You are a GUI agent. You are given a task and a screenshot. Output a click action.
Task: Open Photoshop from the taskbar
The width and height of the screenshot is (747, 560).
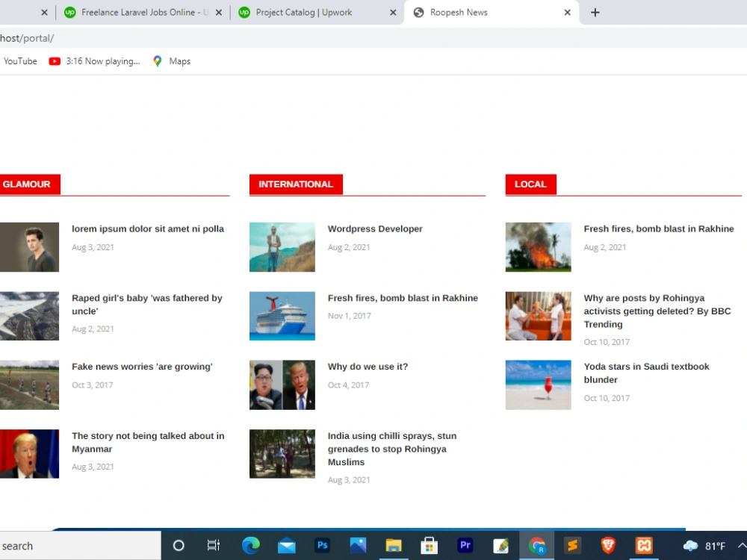322,545
